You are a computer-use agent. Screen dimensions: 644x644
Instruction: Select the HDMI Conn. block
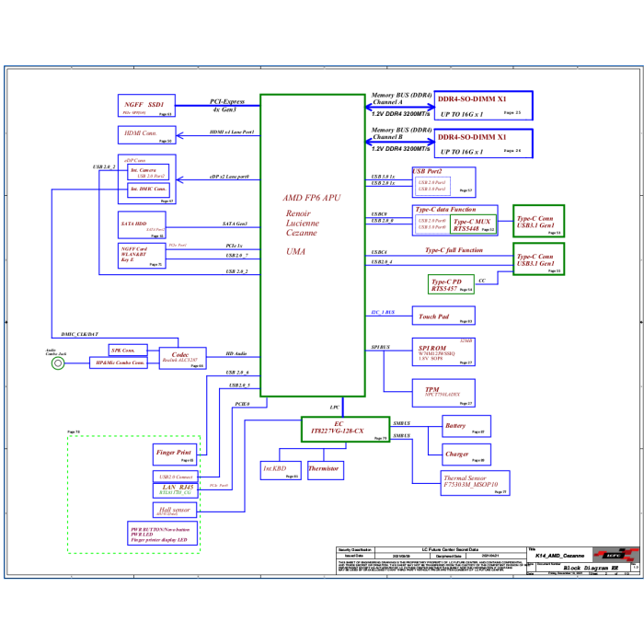(147, 135)
